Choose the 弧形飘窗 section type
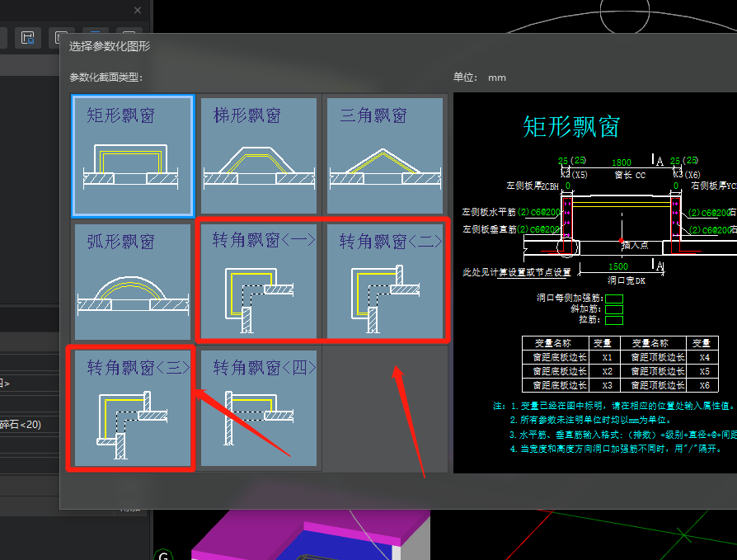 [x=133, y=281]
